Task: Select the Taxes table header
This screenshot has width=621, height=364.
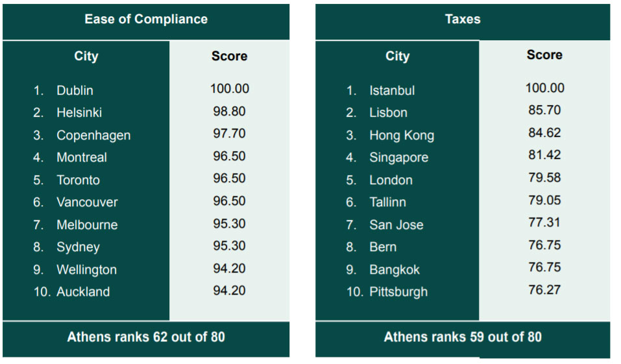Action: [x=463, y=19]
